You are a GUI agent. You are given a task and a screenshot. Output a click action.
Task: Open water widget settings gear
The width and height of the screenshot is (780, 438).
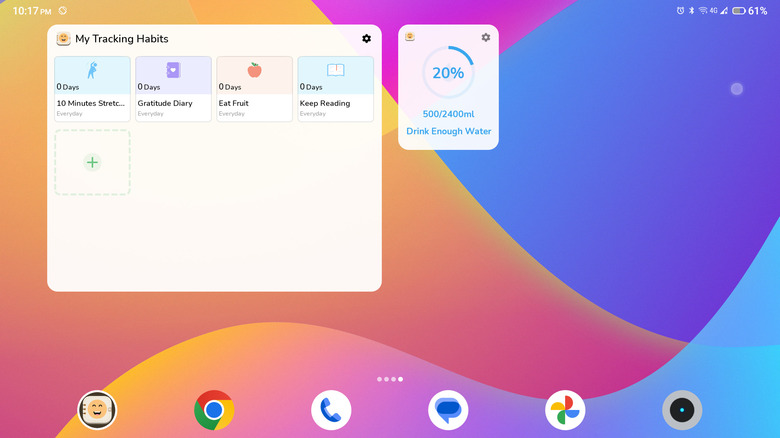pyautogui.click(x=486, y=37)
